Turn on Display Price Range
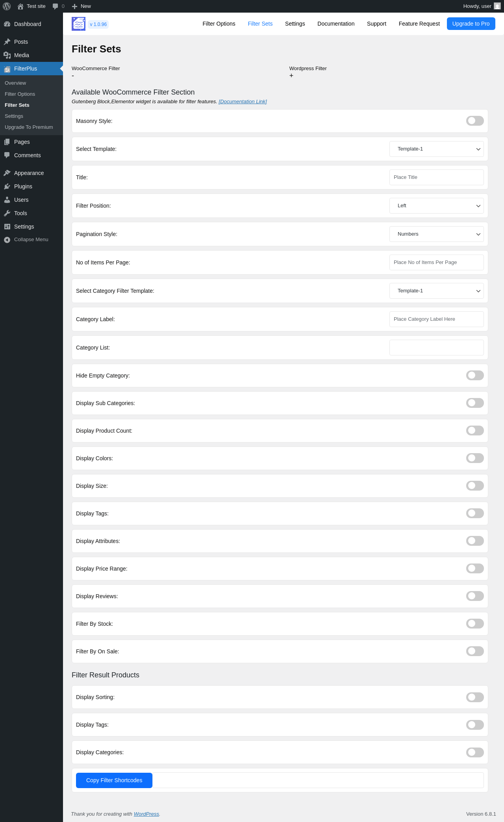Screen dimensions: 504x822 tap(475, 569)
